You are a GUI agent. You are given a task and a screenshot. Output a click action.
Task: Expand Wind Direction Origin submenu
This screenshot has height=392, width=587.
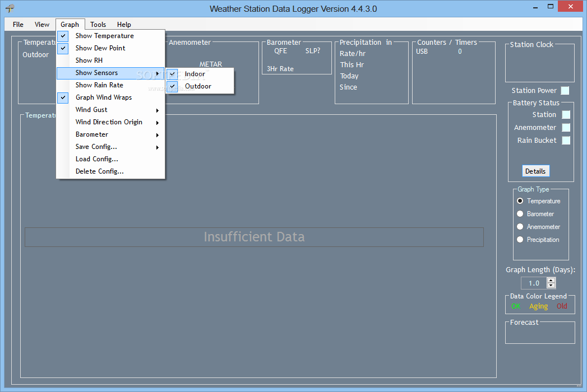point(110,122)
